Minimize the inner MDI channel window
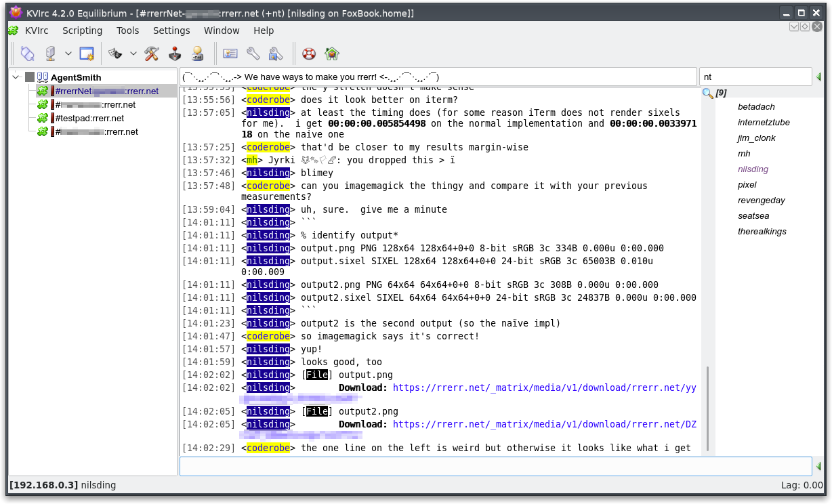Viewport: 832px width, 504px height. pos(794,26)
